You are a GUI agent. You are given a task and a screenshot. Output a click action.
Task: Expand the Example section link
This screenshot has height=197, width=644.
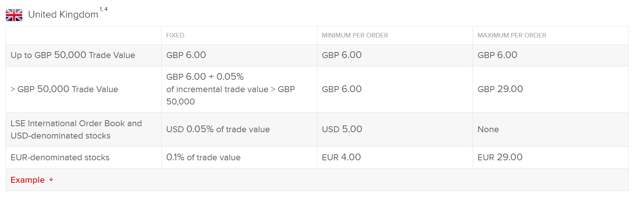click(x=28, y=180)
